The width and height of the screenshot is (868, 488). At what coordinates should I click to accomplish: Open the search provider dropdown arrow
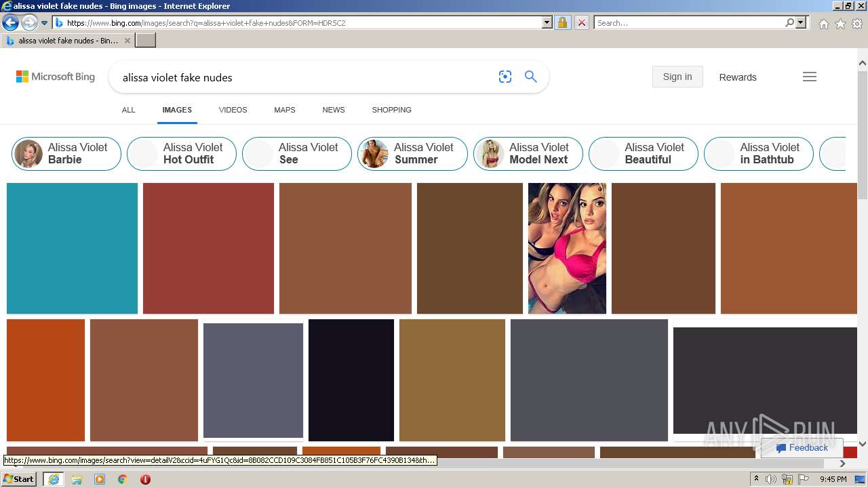(801, 22)
